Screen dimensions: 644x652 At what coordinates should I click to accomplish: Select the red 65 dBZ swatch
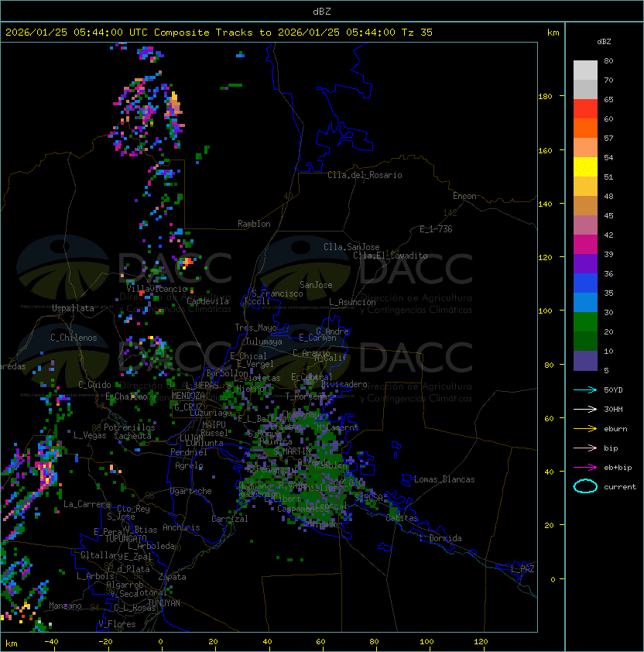585,109
